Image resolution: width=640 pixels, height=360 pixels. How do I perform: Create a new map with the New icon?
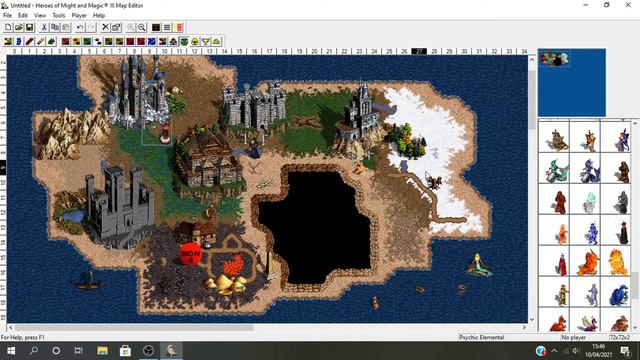coord(8,27)
